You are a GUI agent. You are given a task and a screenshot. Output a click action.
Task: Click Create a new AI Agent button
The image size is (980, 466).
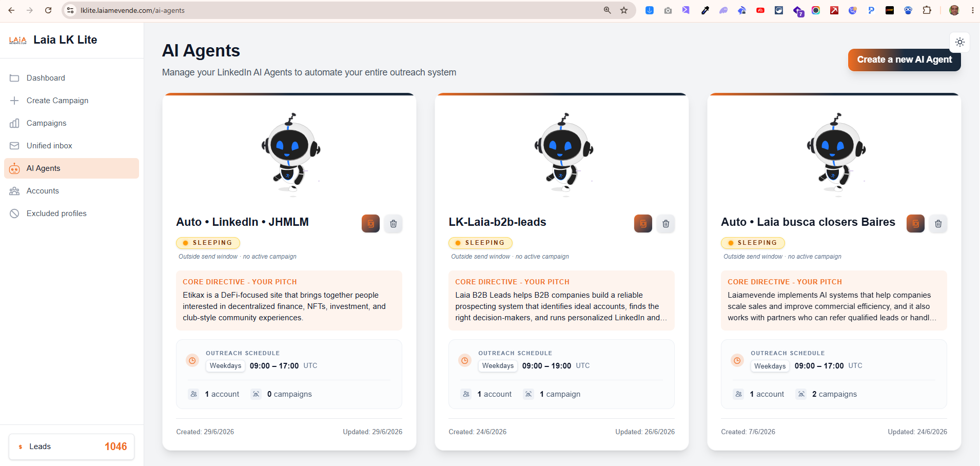(x=904, y=60)
